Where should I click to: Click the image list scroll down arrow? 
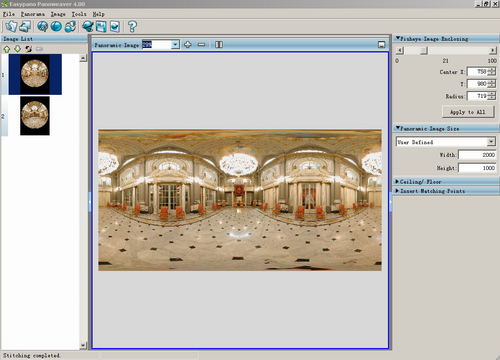click(83, 345)
